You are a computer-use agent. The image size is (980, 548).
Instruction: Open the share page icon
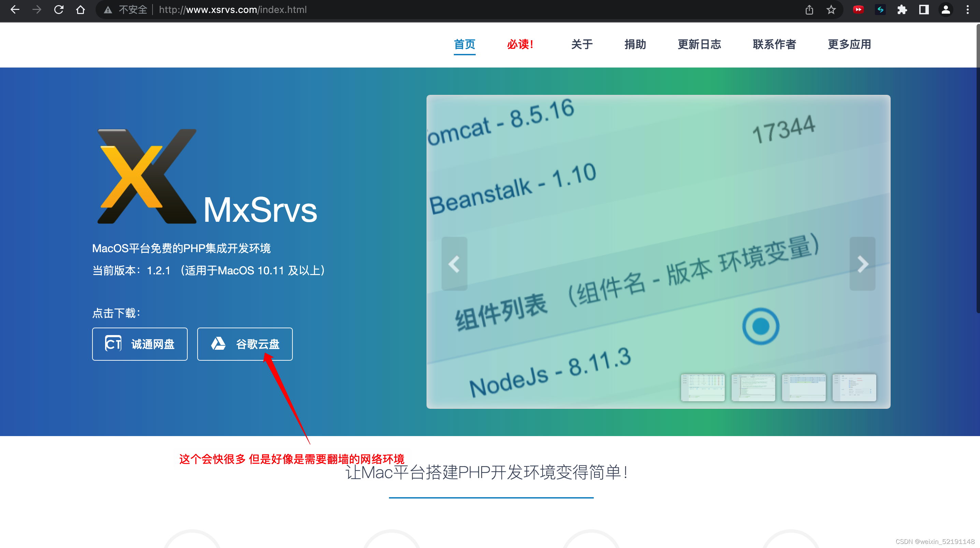click(809, 10)
